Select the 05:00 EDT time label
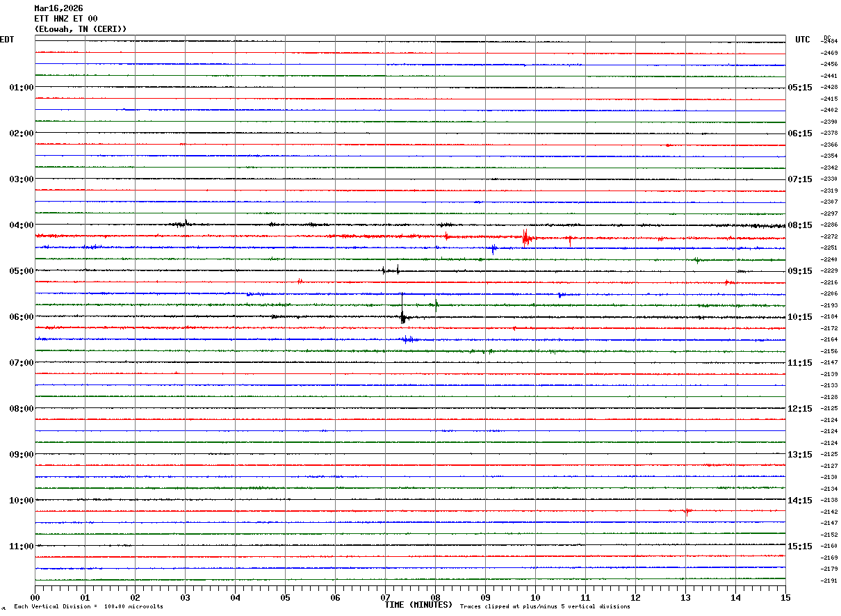The height and width of the screenshot is (616, 841). pyautogui.click(x=22, y=271)
